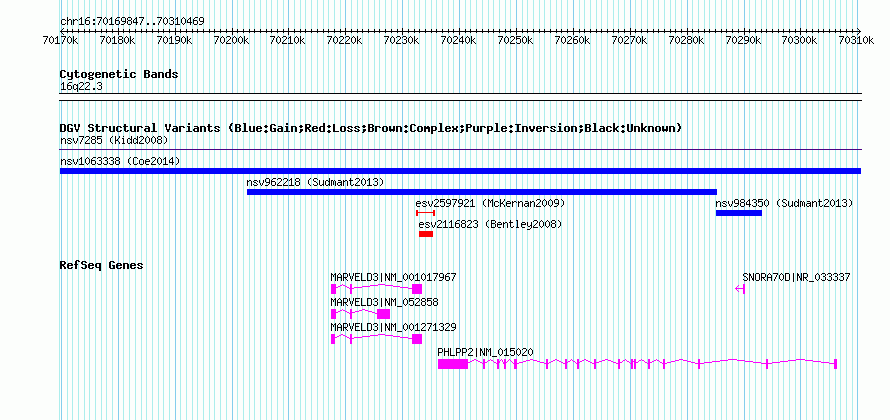Click the RefSeq Genes track title
Screen dimensions: 890x420
(x=102, y=265)
